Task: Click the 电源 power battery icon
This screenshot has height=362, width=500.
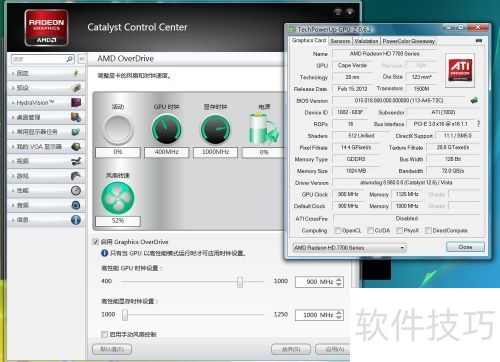Action: (263, 129)
